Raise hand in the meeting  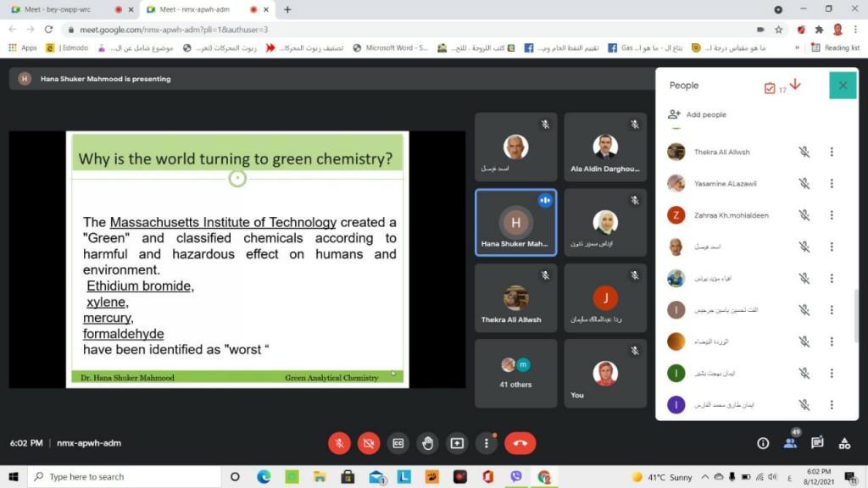tap(427, 443)
